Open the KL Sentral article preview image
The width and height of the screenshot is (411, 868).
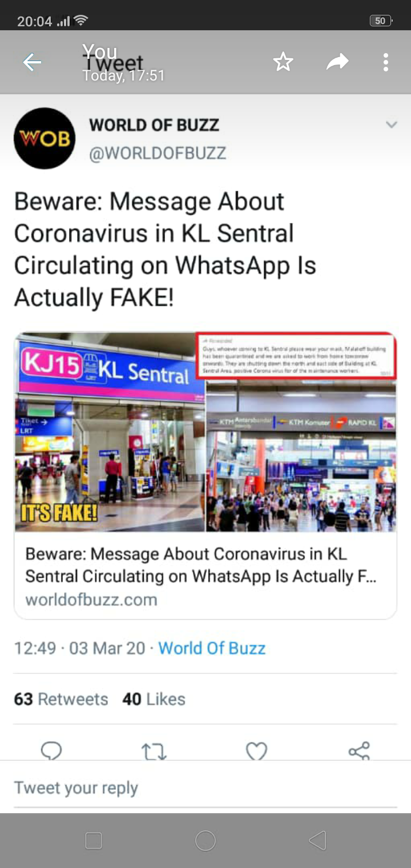pyautogui.click(x=205, y=432)
